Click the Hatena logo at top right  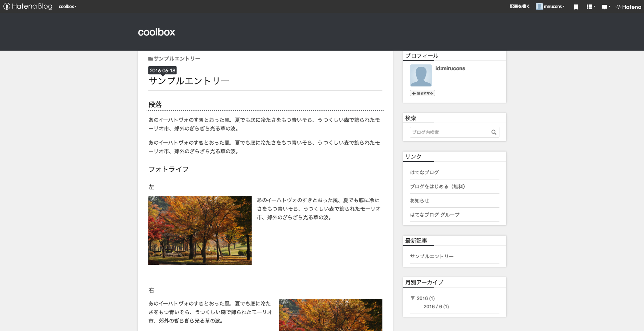[629, 7]
